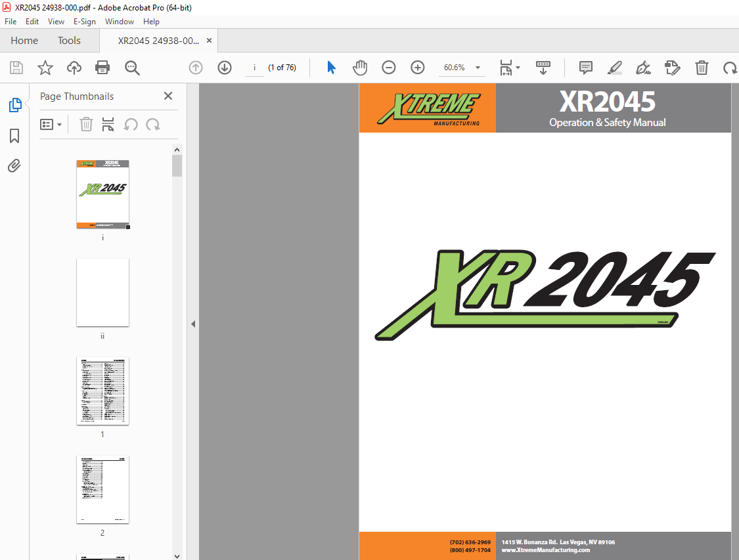Switch to the Home tab
The height and width of the screenshot is (560, 739).
(24, 41)
